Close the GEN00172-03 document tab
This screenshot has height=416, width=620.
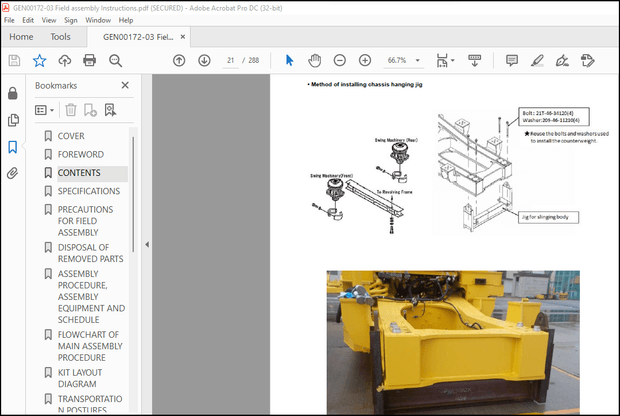tap(183, 37)
